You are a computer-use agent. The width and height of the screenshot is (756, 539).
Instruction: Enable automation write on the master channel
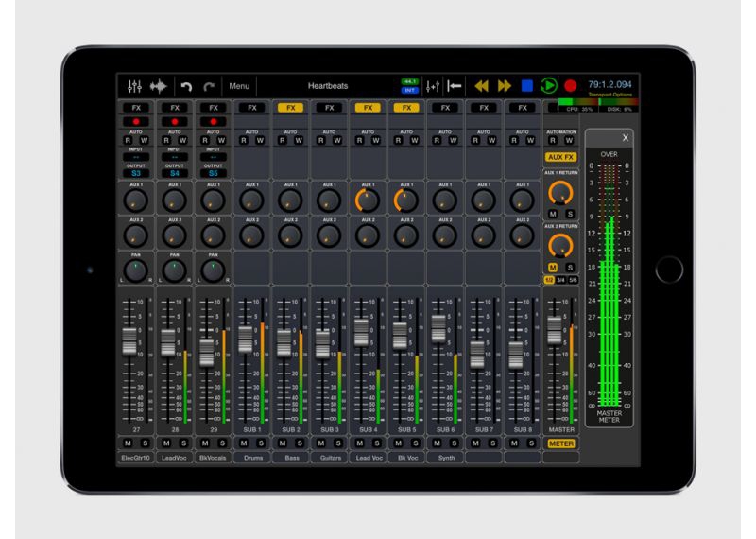tap(570, 140)
